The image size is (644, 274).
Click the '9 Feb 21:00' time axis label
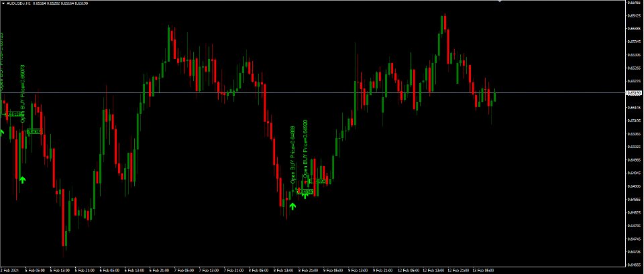click(383, 270)
